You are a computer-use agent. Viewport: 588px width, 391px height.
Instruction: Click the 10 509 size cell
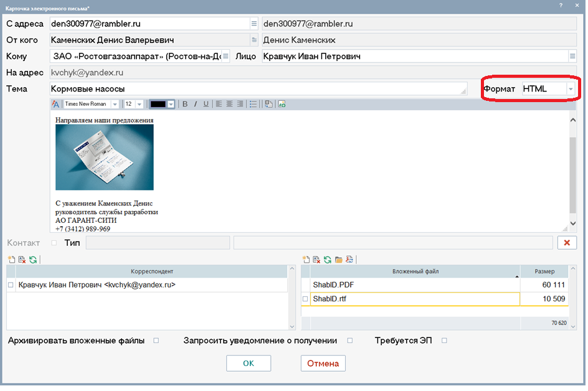coord(544,299)
